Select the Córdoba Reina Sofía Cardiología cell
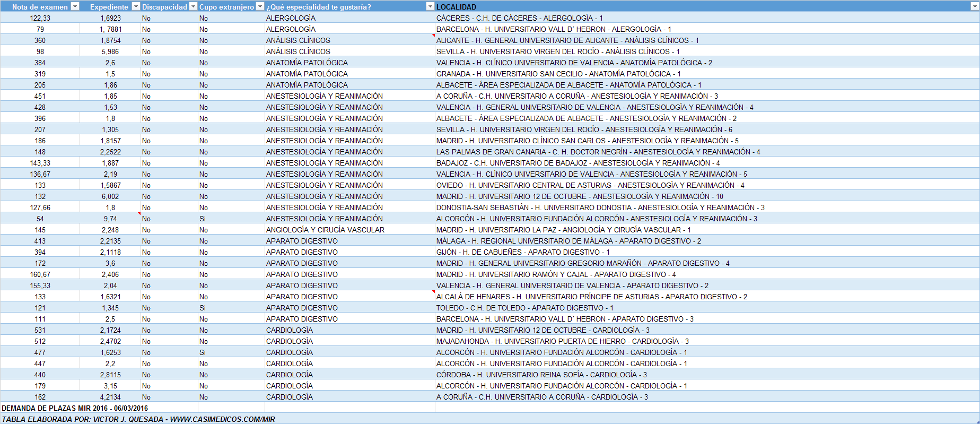The width and height of the screenshot is (980, 424). [x=707, y=375]
